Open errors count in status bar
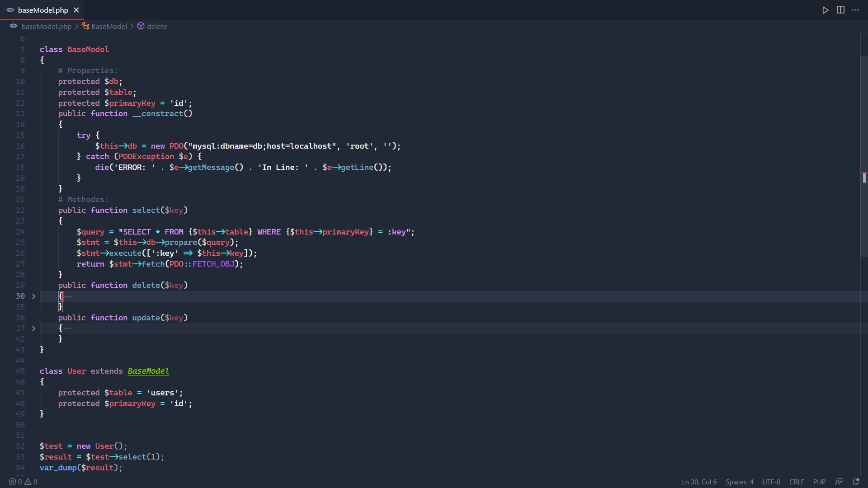The image size is (868, 488). 15,482
